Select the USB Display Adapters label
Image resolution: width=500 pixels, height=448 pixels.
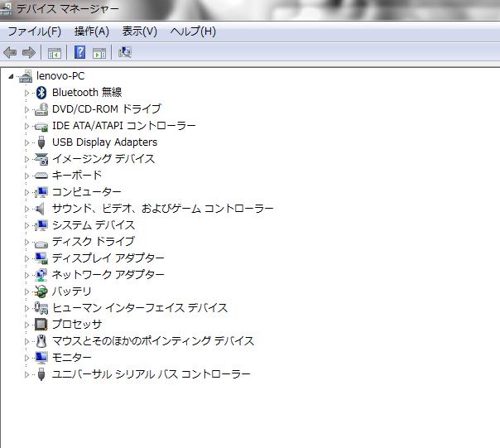104,142
